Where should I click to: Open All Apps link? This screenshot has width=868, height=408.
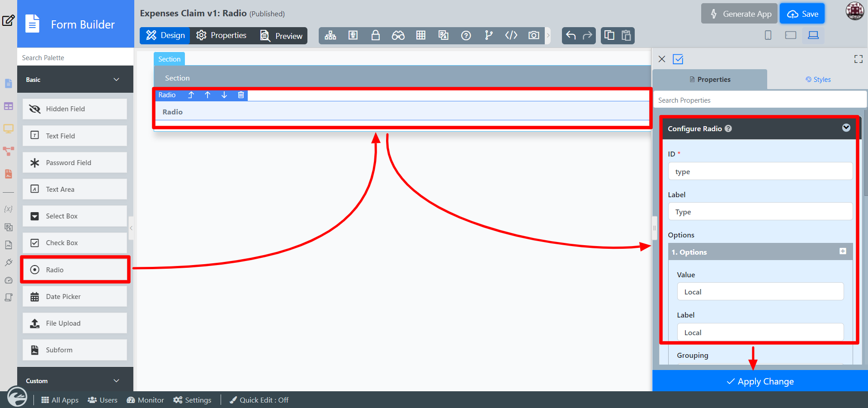pos(60,400)
